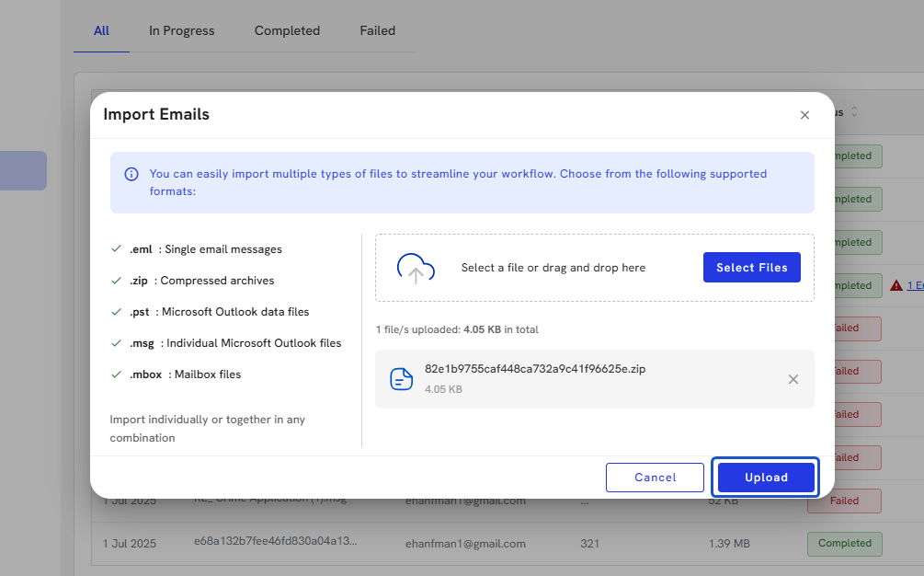Click the file icon beside the zip filename
924x576 pixels.
[402, 379]
